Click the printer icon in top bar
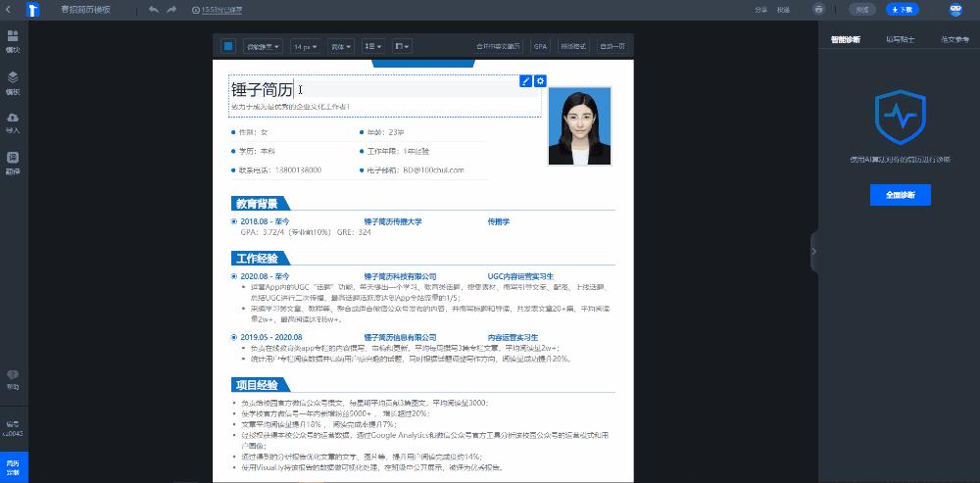This screenshot has width=980, height=483. 818,9
